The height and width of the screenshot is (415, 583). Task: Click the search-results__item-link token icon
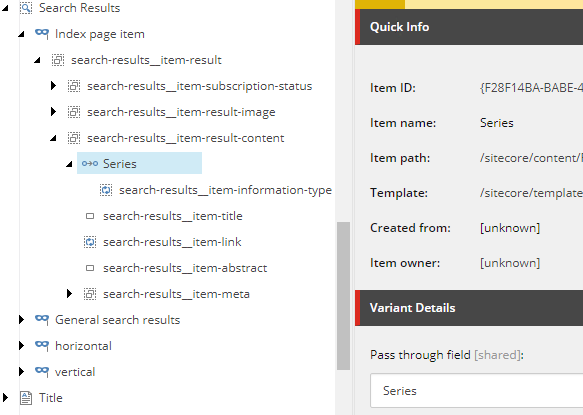tap(90, 242)
